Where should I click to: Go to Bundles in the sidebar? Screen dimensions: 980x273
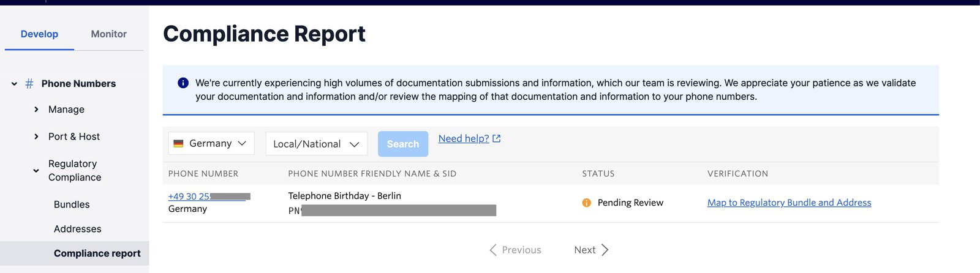[x=72, y=204]
